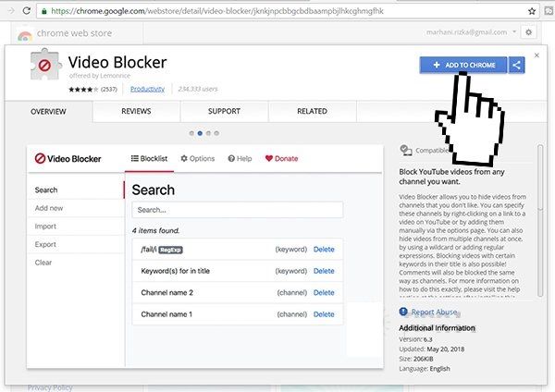Click the '4 items found.' text
Image resolution: width=555 pixels, height=392 pixels.
tap(155, 231)
